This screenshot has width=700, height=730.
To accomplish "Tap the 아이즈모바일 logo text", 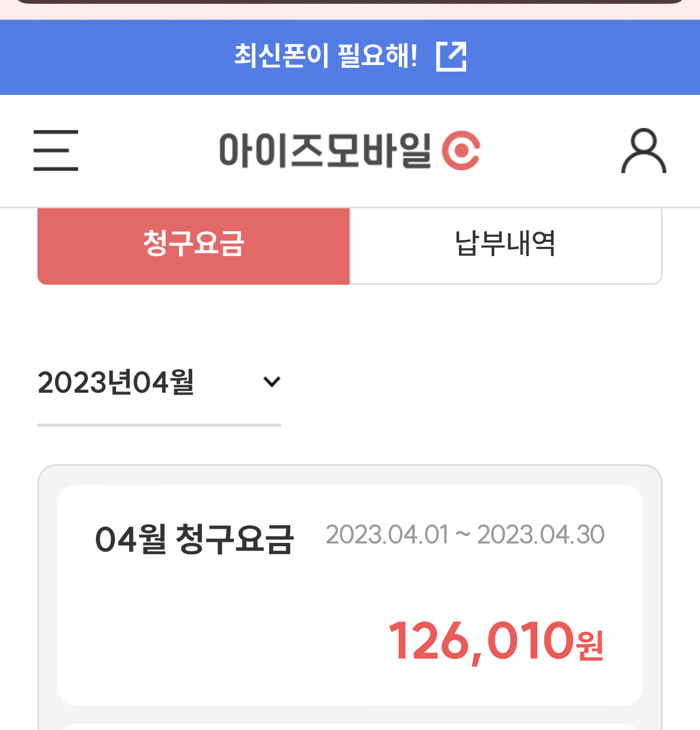I will (x=325, y=151).
